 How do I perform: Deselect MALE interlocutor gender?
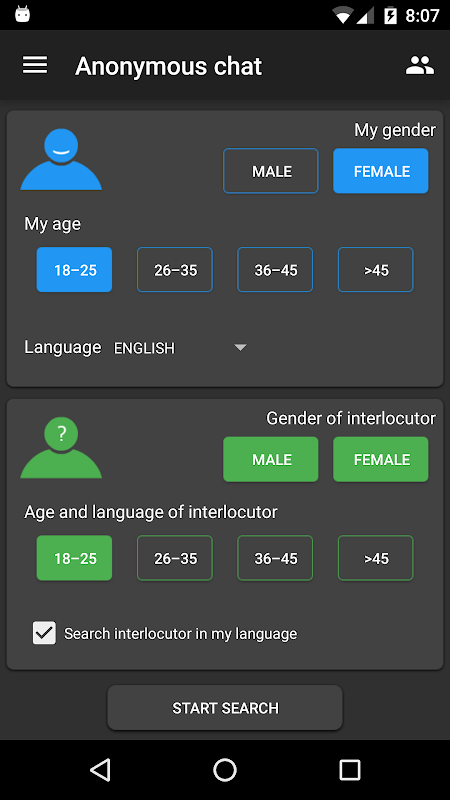tap(271, 459)
